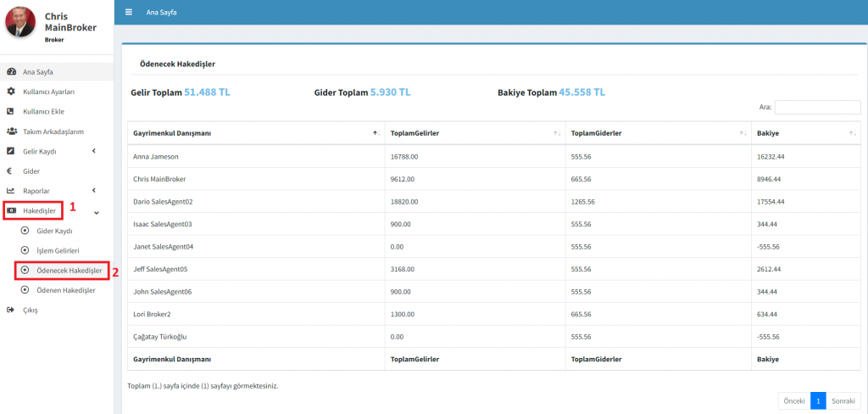868x414 pixels.
Task: Click the Takım Arkadaşlarım people icon
Action: click(12, 131)
